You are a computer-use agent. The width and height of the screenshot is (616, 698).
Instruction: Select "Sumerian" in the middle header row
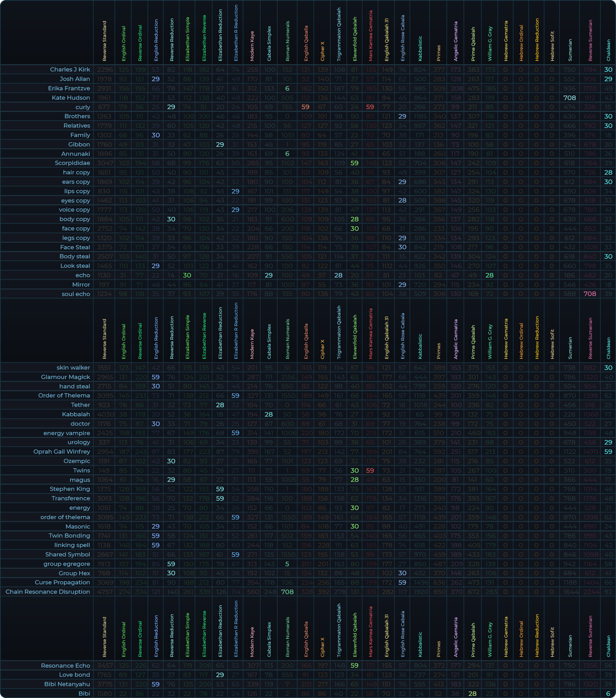570,348
